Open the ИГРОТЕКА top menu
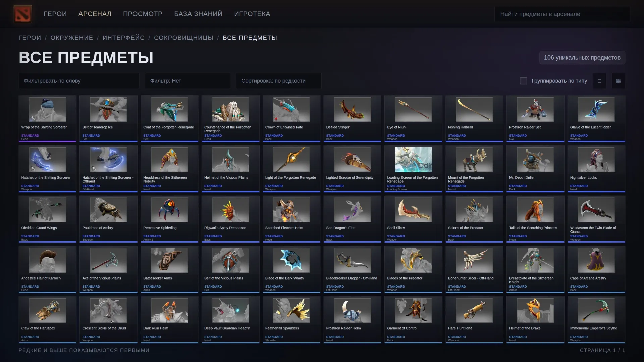Screen dimensions: 644x362 [252, 14]
